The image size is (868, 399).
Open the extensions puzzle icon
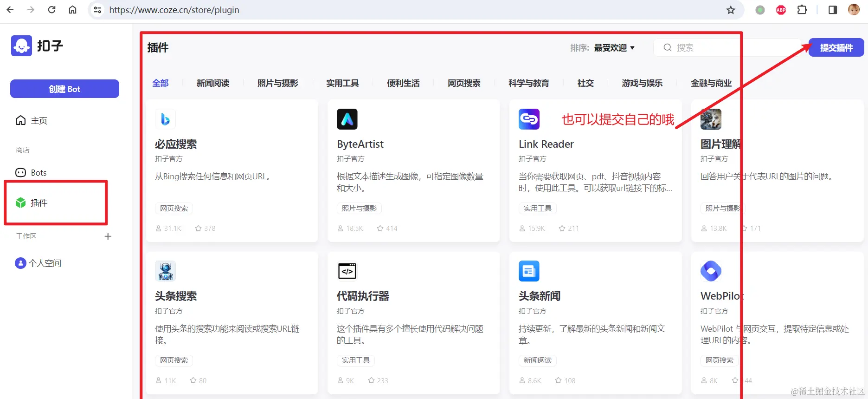point(802,10)
